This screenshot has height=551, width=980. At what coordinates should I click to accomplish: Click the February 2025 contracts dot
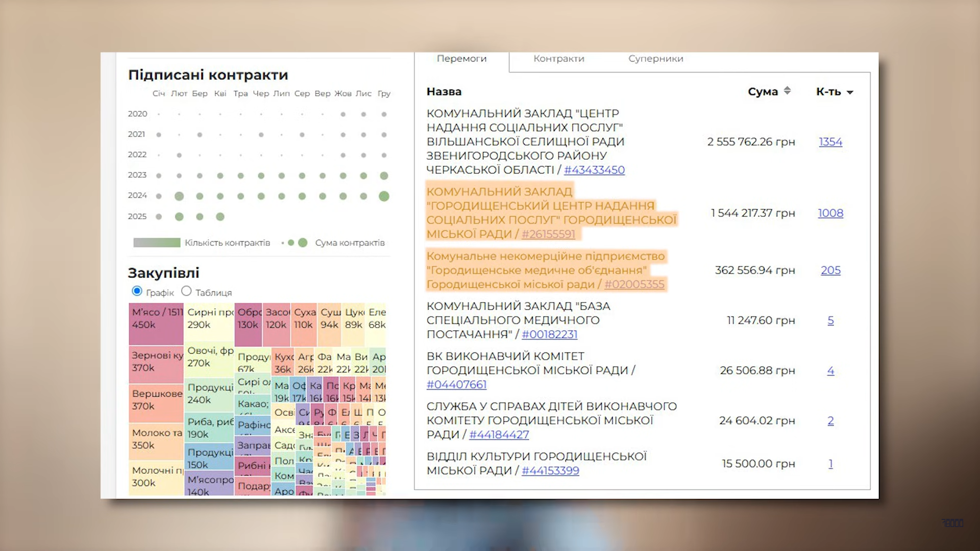[179, 217]
